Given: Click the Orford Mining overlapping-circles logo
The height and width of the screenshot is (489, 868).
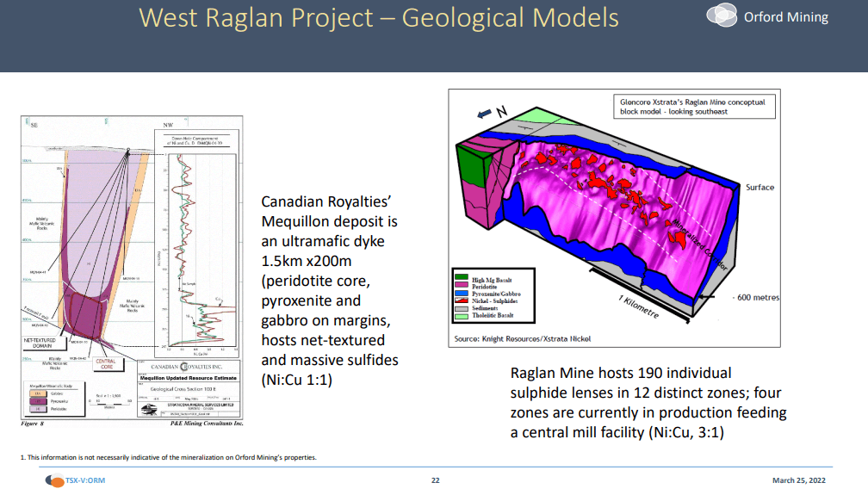Looking at the screenshot, I should click(722, 15).
